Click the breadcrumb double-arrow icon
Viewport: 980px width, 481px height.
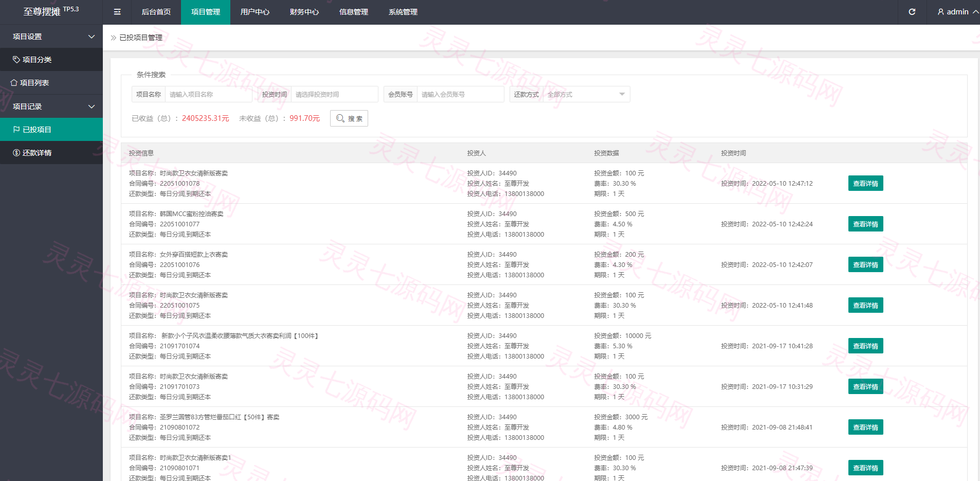coord(114,38)
